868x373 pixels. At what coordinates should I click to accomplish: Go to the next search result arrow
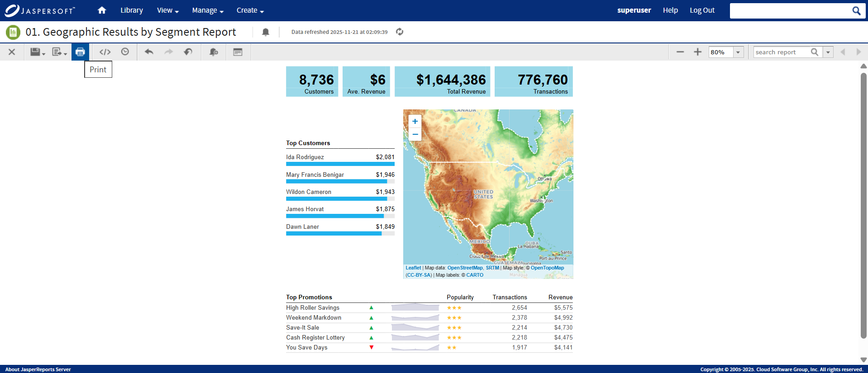click(x=858, y=52)
